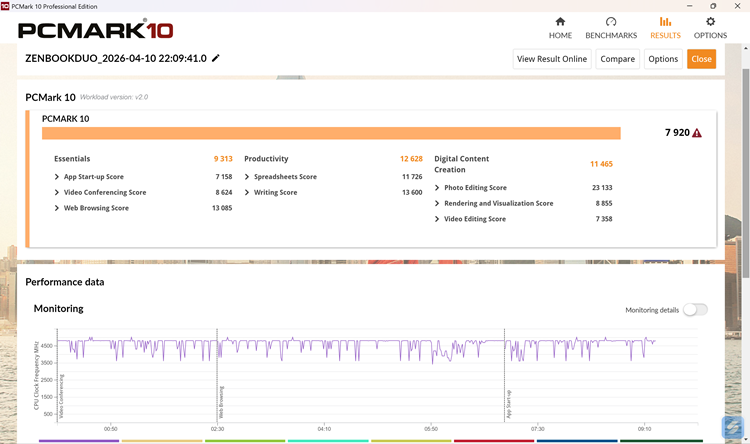Click the Performance data heading
The image size is (750, 444).
click(x=65, y=282)
